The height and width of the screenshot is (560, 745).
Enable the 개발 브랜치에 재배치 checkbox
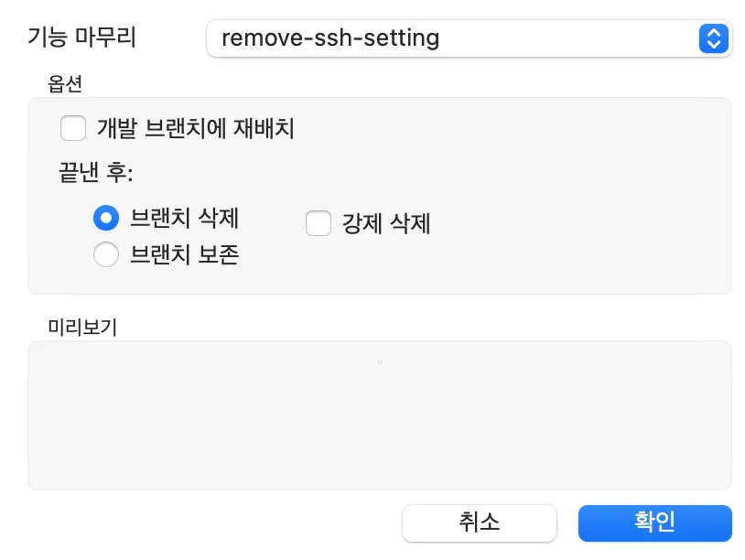pyautogui.click(x=73, y=128)
